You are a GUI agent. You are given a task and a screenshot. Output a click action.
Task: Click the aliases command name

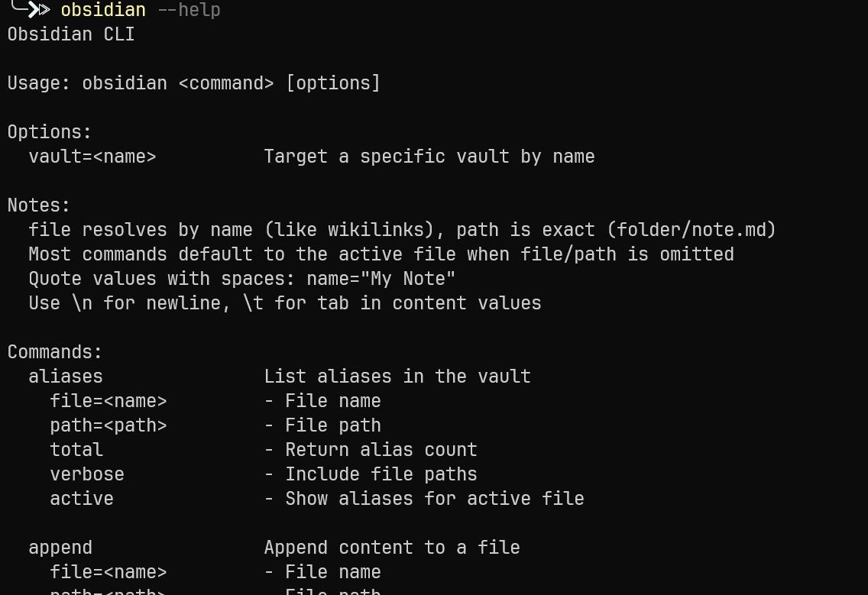66,377
